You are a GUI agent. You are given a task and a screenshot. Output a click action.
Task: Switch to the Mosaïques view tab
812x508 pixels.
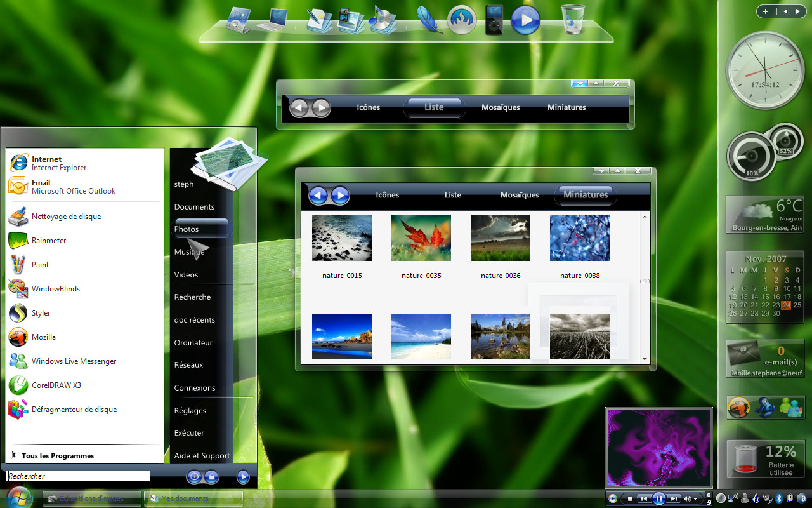pos(520,195)
